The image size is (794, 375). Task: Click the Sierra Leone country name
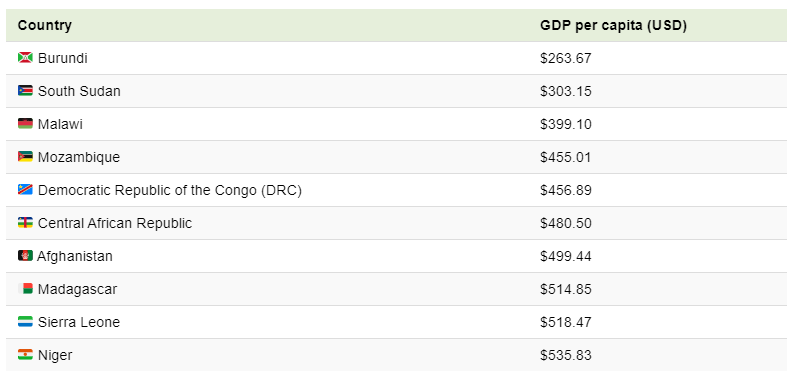79,322
